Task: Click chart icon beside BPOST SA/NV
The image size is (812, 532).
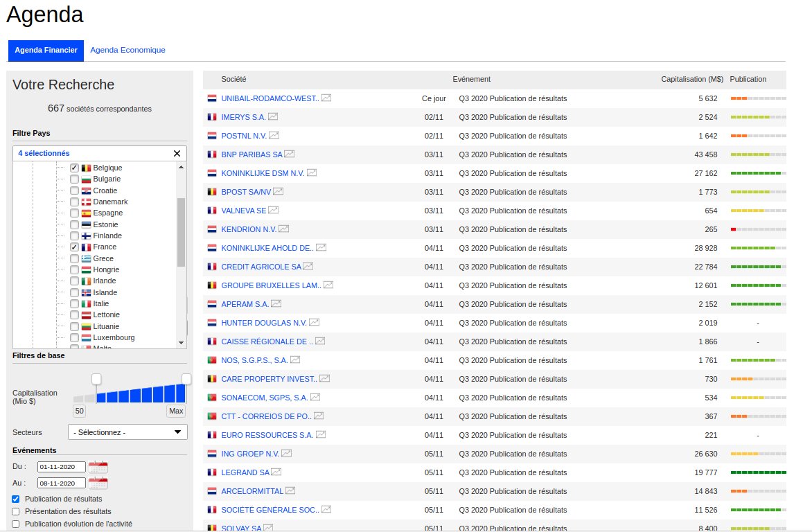Action: [x=278, y=191]
